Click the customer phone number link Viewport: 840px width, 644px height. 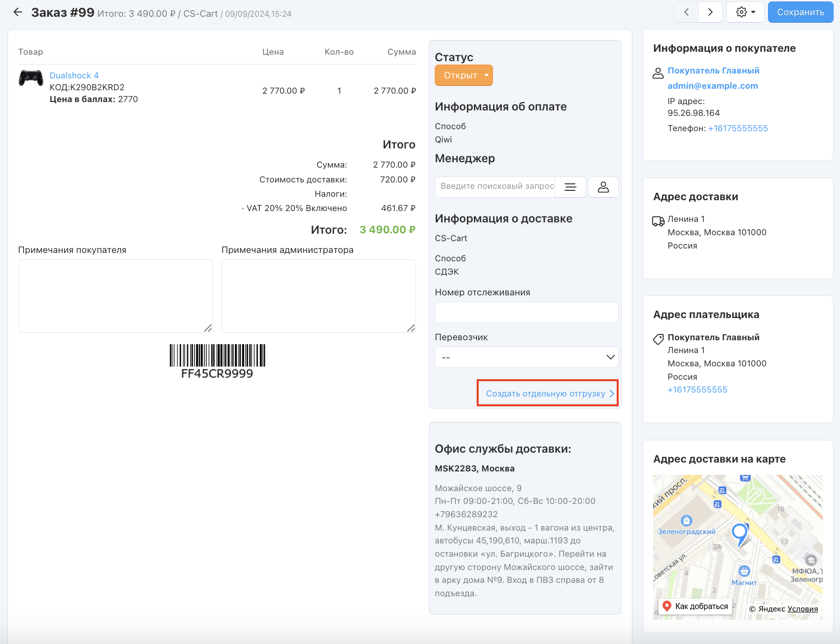737,128
